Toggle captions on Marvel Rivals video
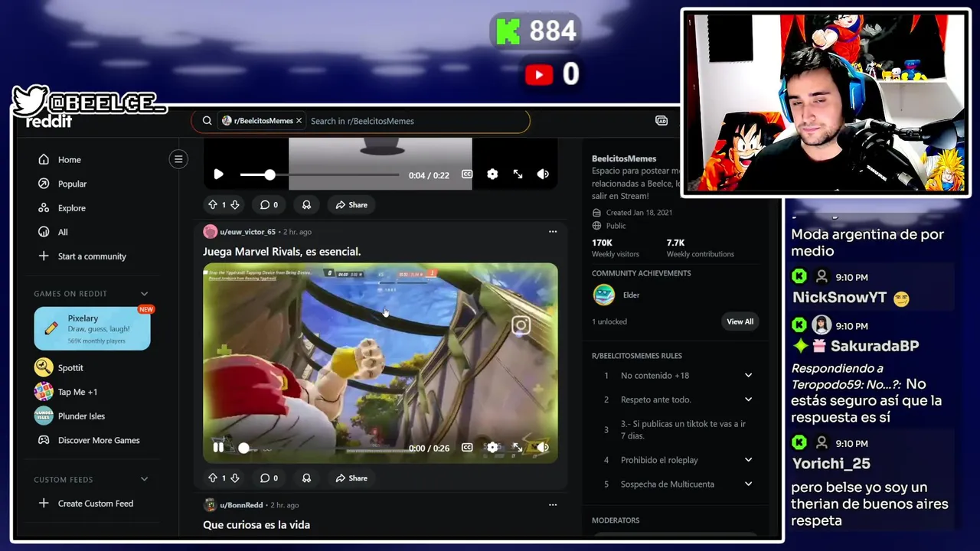The height and width of the screenshot is (551, 980). tap(467, 448)
